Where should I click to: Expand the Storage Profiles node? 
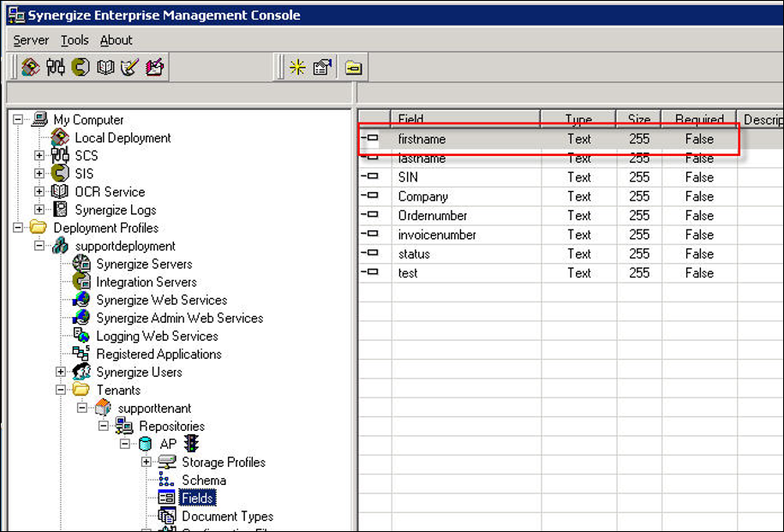pos(146,462)
